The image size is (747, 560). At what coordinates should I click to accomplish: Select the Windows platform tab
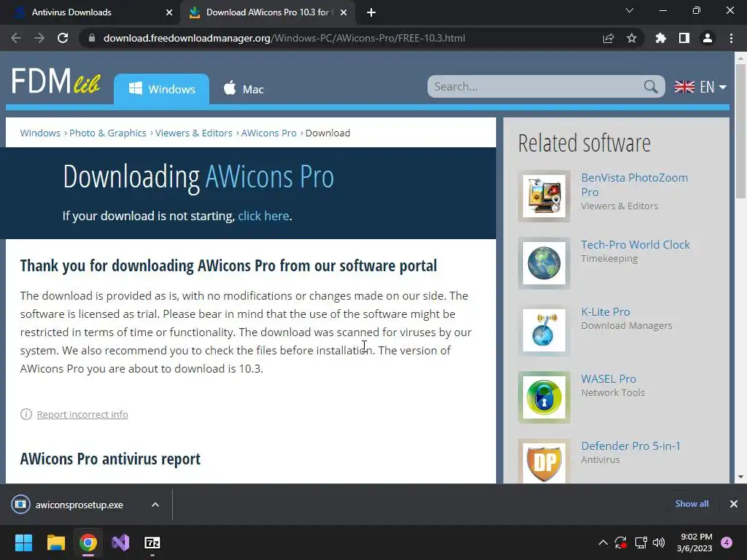click(161, 89)
